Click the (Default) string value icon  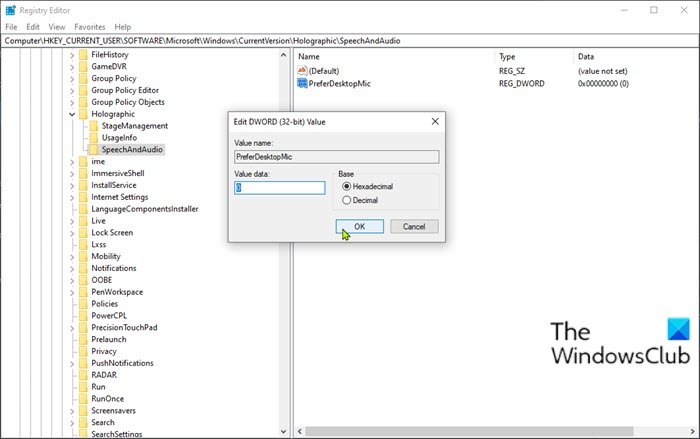302,71
